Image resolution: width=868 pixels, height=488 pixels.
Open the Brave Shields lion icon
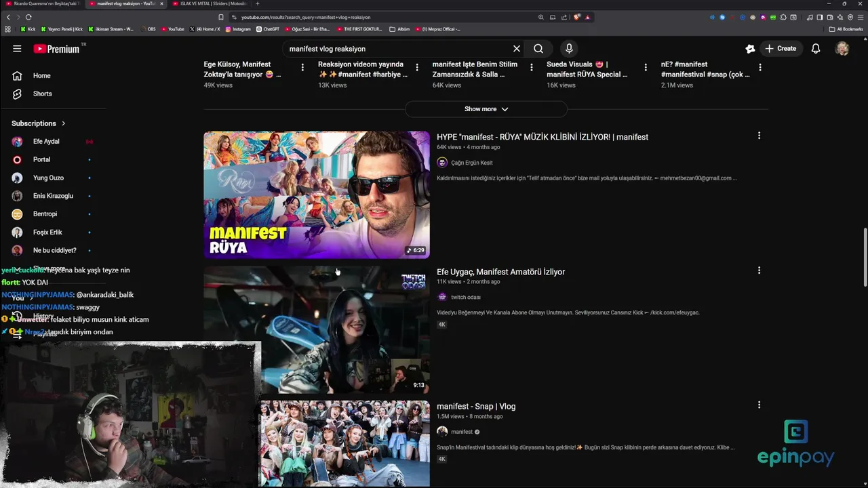(577, 17)
